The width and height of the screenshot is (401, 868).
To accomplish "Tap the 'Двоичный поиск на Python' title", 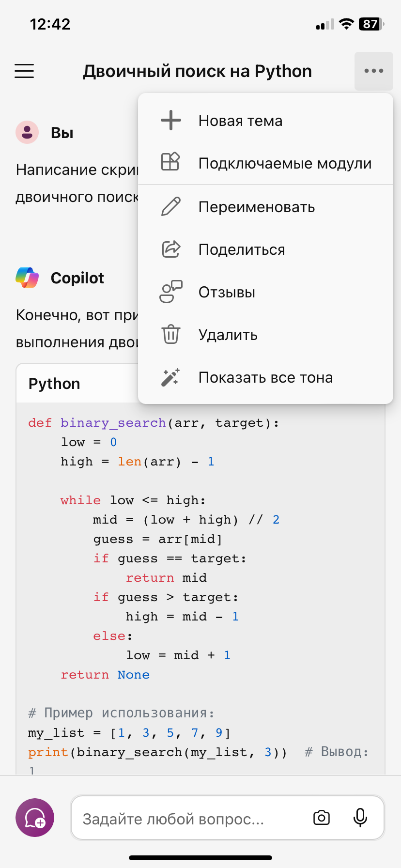I will (197, 71).
